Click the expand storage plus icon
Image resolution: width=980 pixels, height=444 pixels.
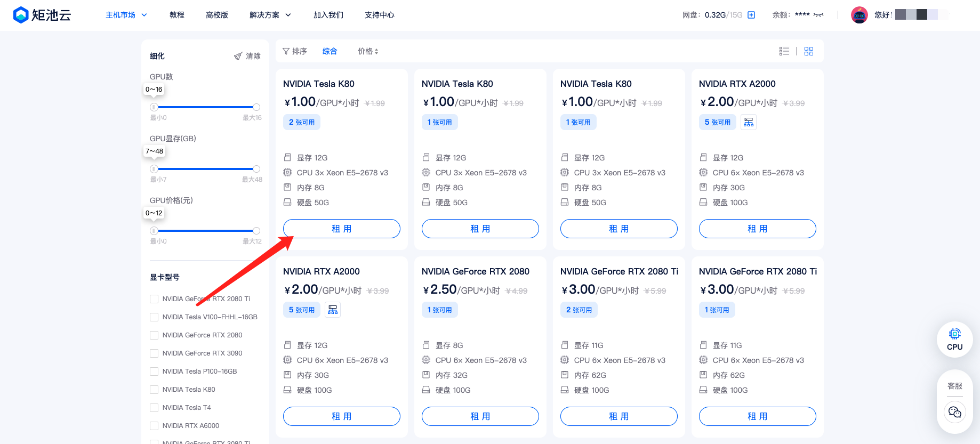(x=751, y=15)
